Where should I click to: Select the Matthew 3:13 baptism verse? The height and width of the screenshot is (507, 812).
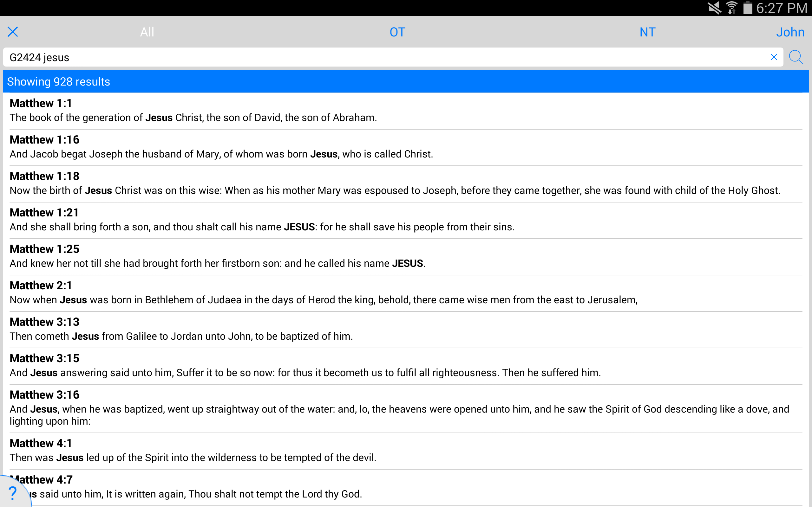click(201, 329)
